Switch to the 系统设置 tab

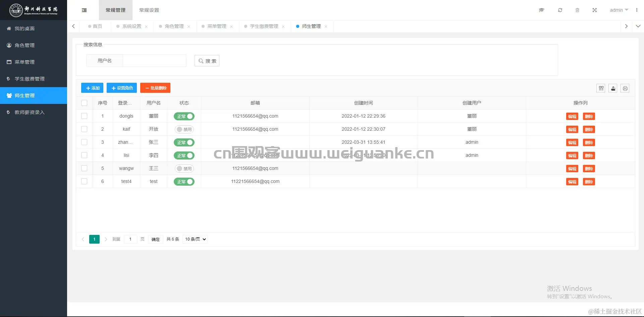131,26
